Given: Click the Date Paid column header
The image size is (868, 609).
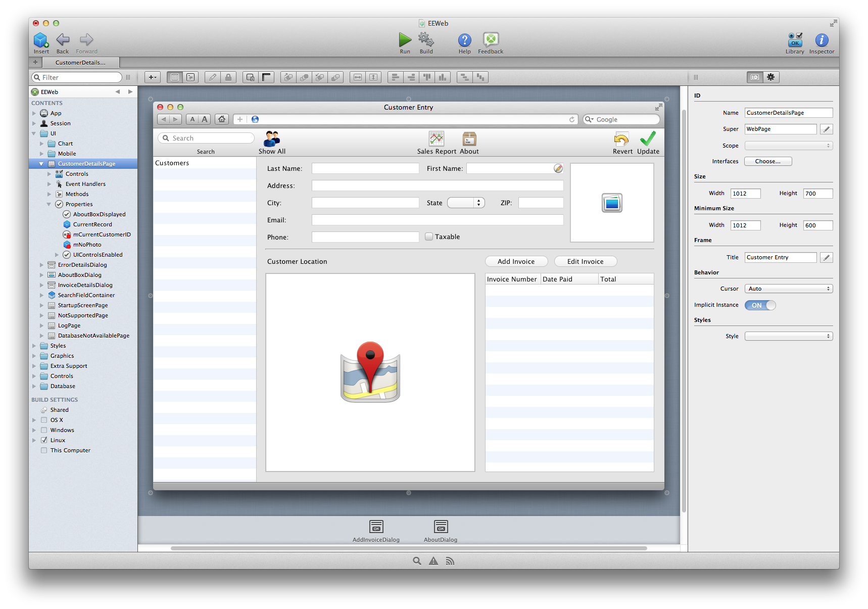Looking at the screenshot, I should pyautogui.click(x=569, y=279).
